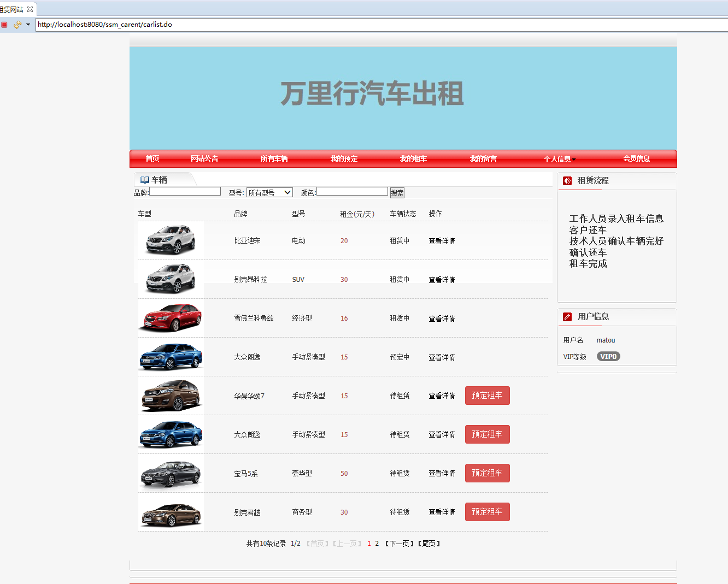Image resolution: width=728 pixels, height=584 pixels.
Task: Click the refresh arrows icon in browser toolbar
Action: tap(17, 25)
